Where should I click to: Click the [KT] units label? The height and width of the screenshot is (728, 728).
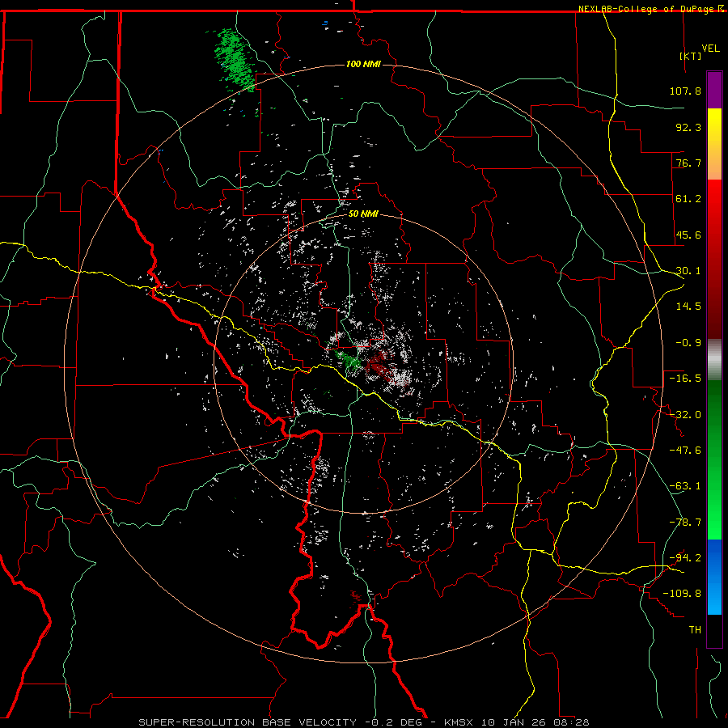[691, 56]
